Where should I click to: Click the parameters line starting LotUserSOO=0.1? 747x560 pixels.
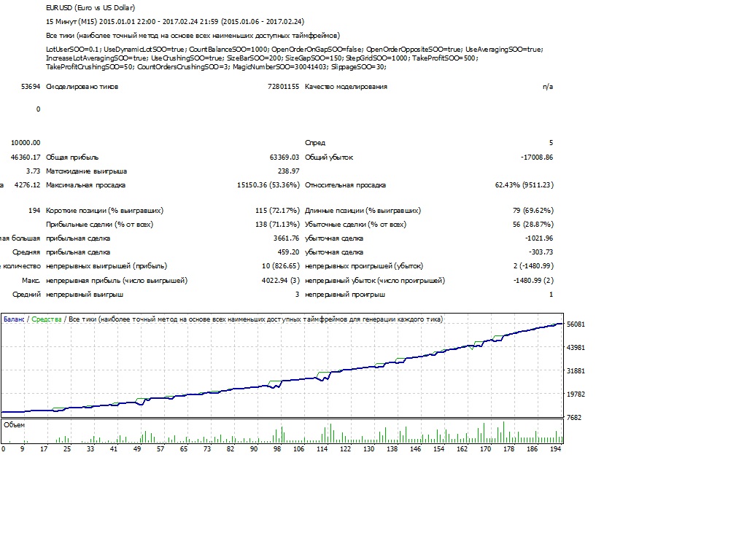(x=295, y=49)
